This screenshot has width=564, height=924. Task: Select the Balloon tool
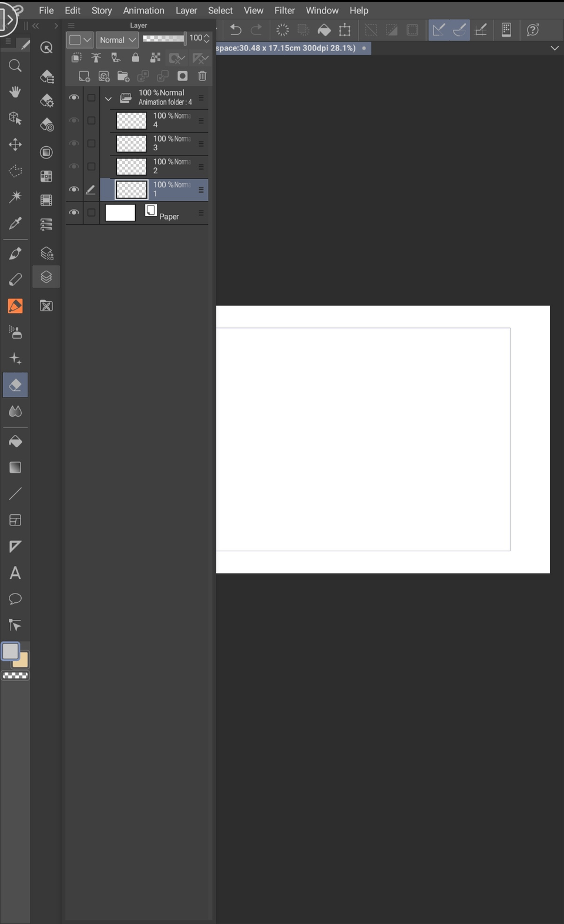point(15,599)
